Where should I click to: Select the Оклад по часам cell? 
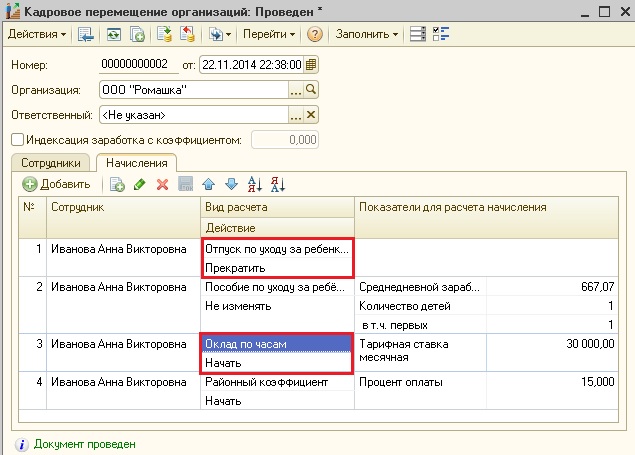click(277, 344)
